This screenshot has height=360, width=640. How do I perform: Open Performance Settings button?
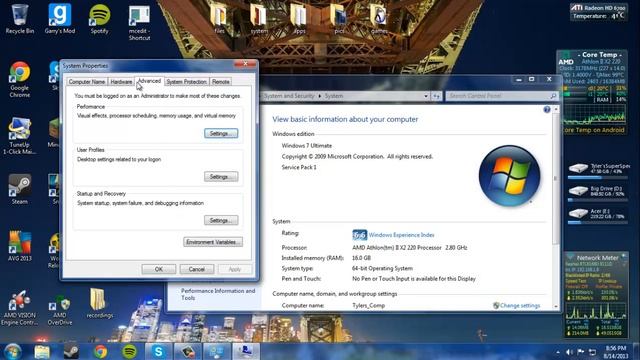pos(221,133)
